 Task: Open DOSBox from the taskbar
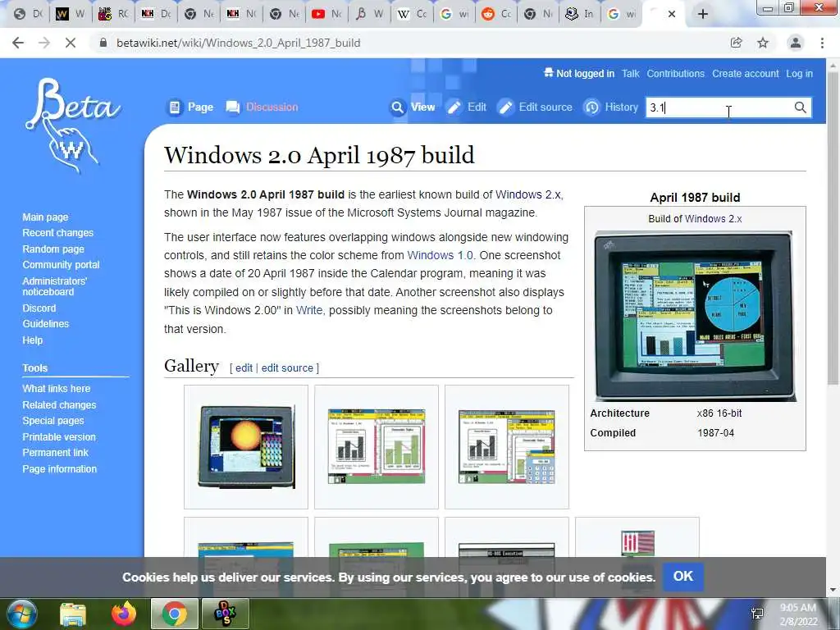tap(225, 614)
